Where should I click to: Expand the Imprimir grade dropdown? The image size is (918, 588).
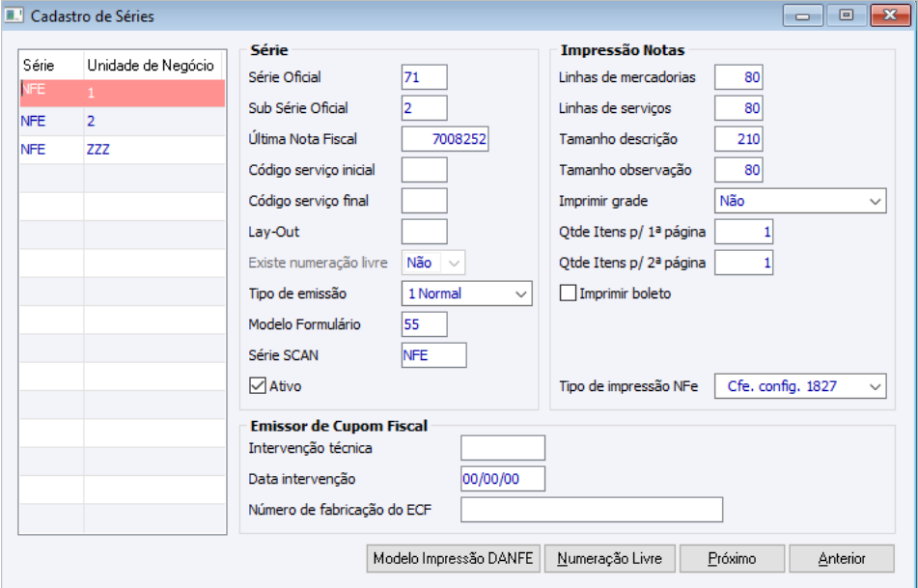point(800,201)
